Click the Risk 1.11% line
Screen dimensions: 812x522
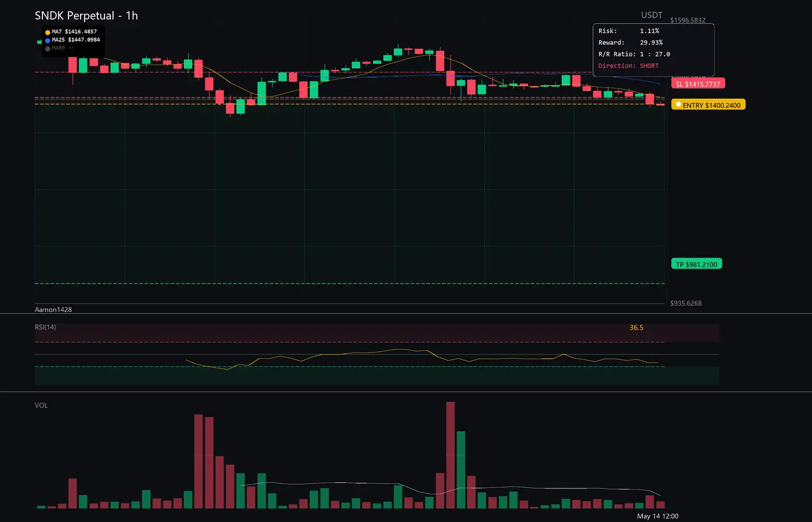629,31
